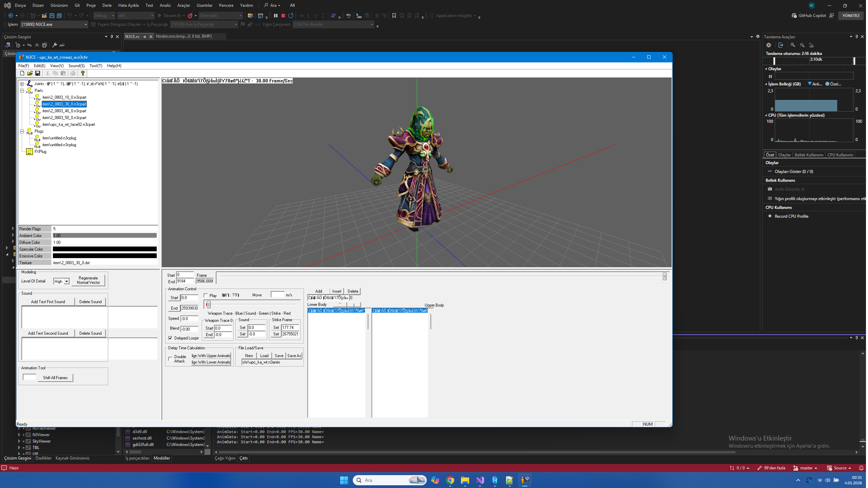This screenshot has height=488, width=868.
Task: Select item\upc_ka_wt_face02.n3cpart in the tree
Action: 69,124
